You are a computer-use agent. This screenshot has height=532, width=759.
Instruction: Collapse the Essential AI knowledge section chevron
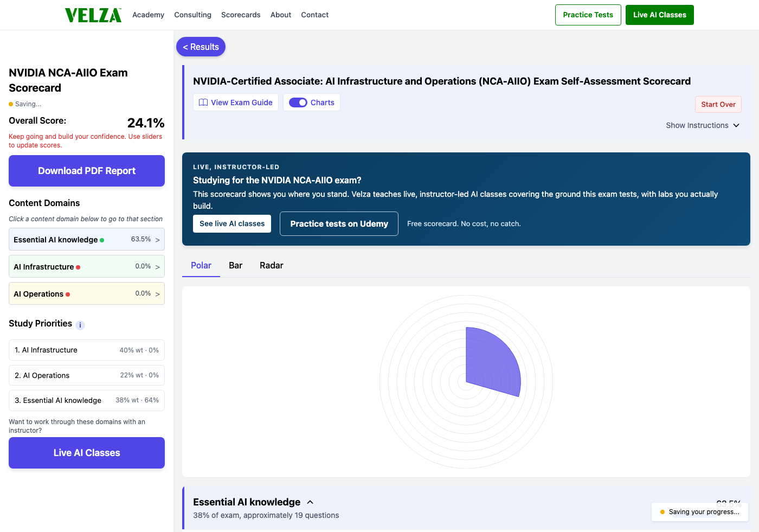tap(310, 502)
